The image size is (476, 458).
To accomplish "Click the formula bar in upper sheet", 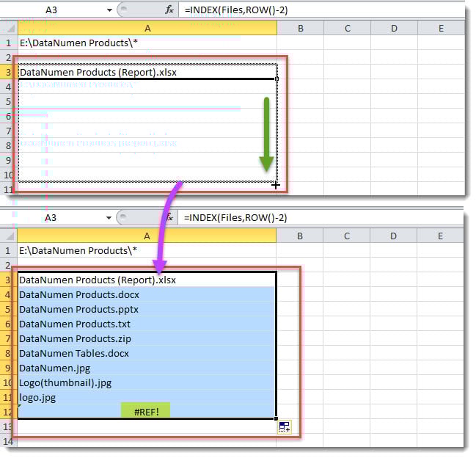I will [322, 10].
